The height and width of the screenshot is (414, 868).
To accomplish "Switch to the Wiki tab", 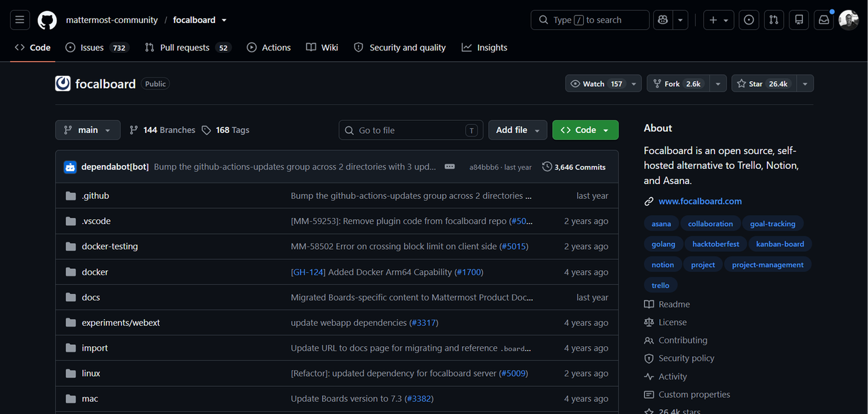I will (322, 48).
